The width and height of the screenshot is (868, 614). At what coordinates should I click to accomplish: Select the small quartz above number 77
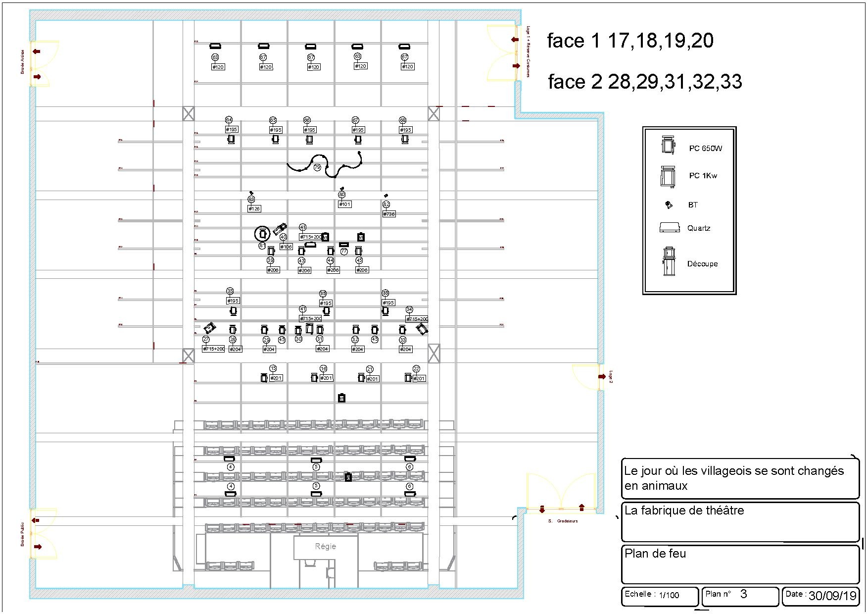[x=344, y=245]
